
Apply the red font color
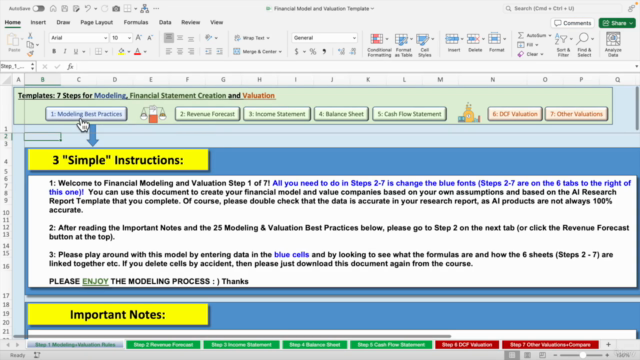point(138,51)
